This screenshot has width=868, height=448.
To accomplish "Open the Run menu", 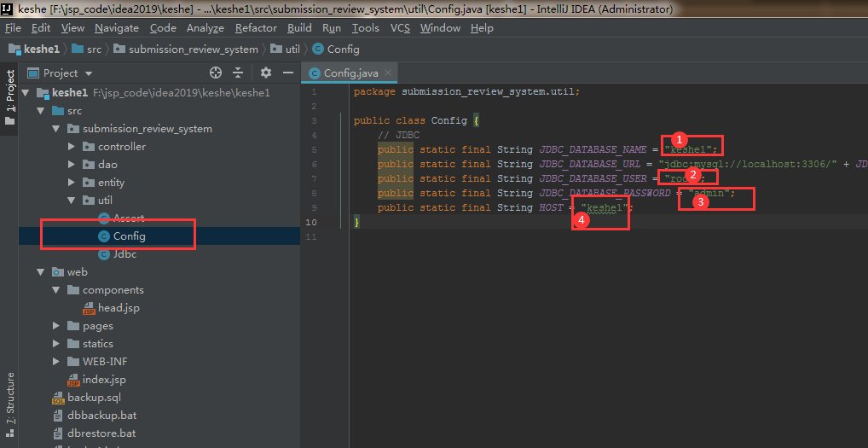I will (x=332, y=27).
